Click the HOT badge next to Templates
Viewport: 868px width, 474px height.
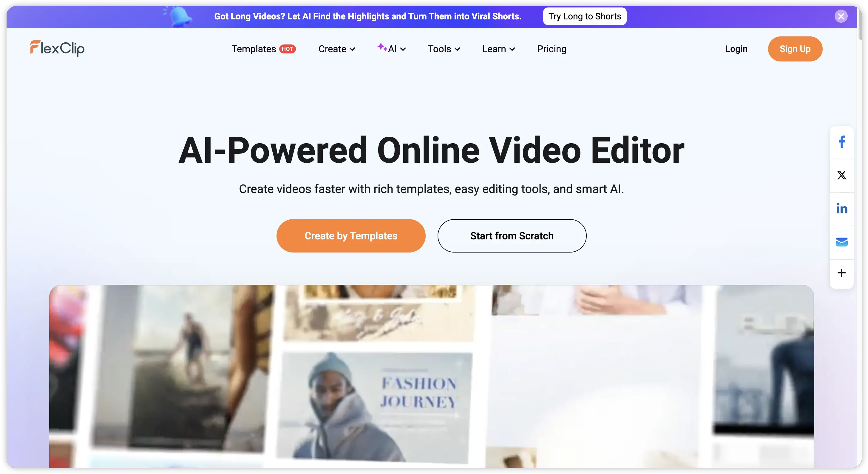pyautogui.click(x=288, y=49)
